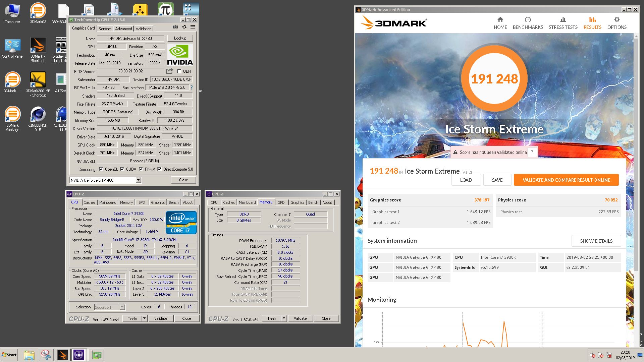Image resolution: width=644 pixels, height=362 pixels.
Task: Open the 3DMark03 desktop shortcut
Action: click(x=38, y=14)
